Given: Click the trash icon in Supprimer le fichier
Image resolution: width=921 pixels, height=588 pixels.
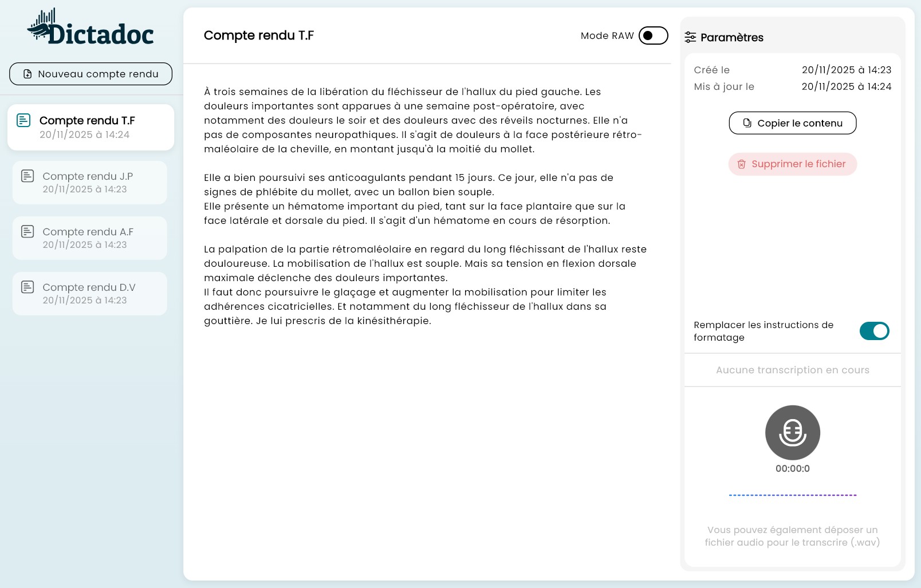Looking at the screenshot, I should (742, 164).
